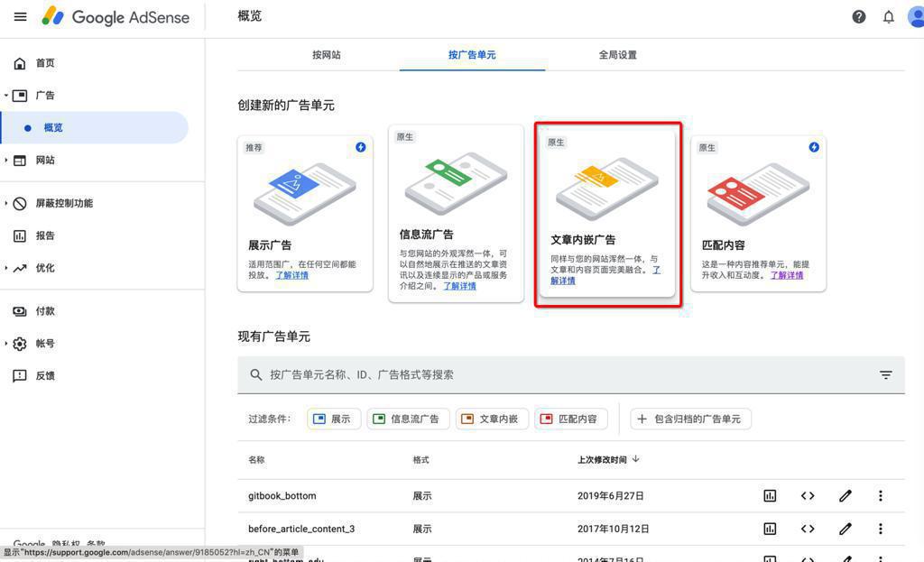Expand the 优化 sidebar section arrow

6,268
